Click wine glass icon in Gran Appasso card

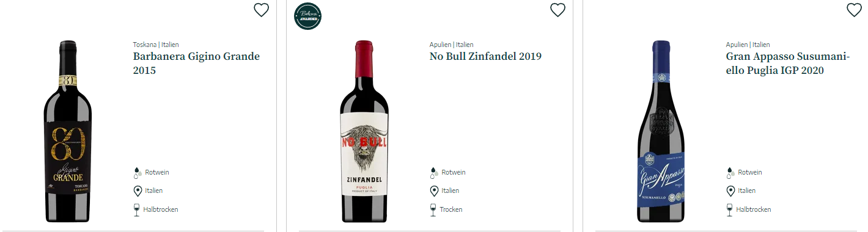click(730, 210)
